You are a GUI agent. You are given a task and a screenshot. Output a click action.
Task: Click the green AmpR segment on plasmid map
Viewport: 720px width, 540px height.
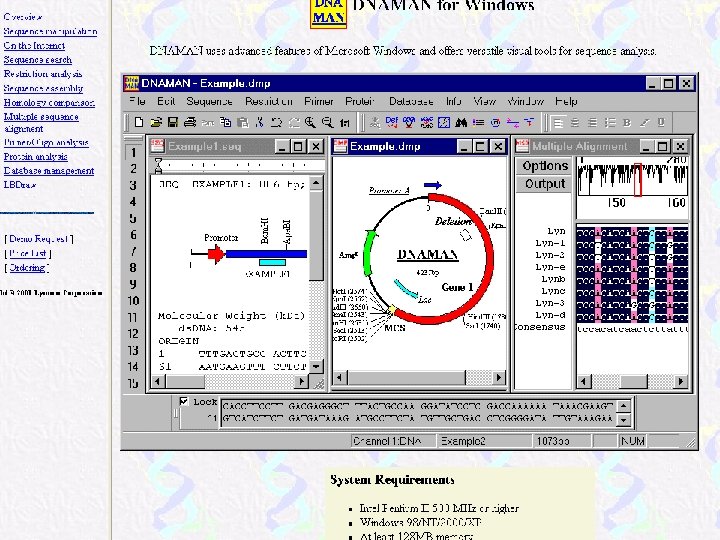(x=369, y=253)
